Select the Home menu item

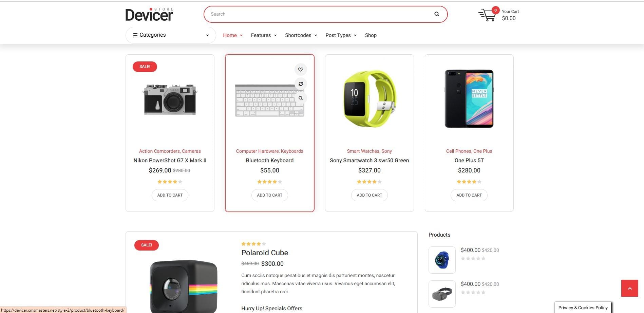coord(232,35)
